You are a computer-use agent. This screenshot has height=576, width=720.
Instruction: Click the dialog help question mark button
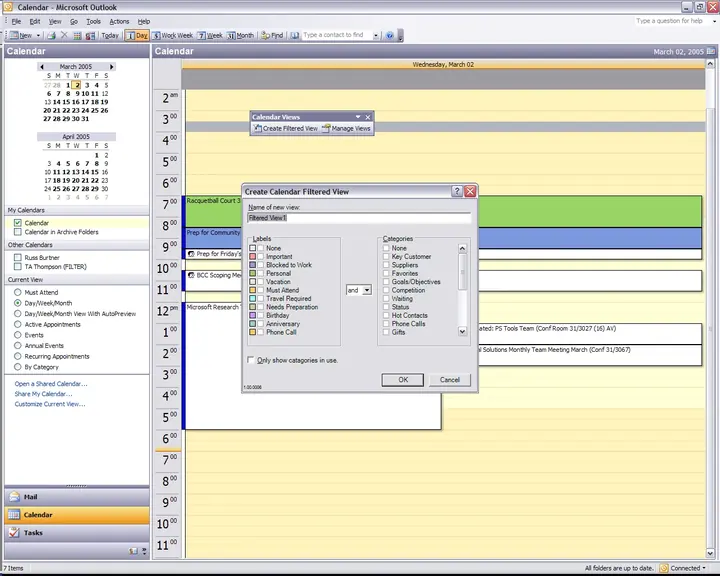[x=457, y=192]
